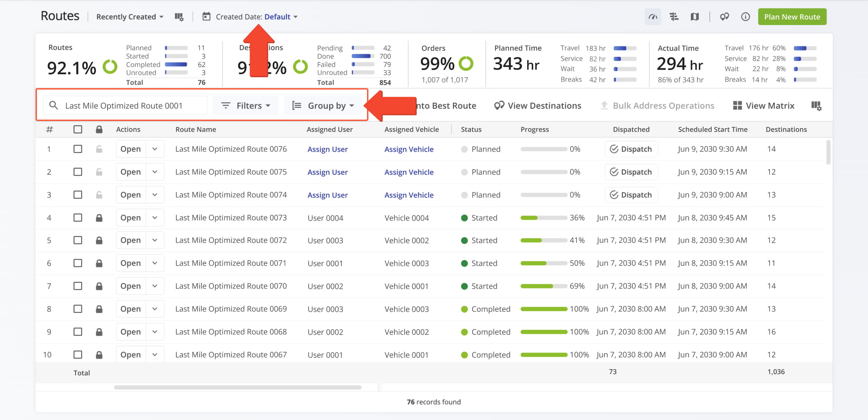868x420 pixels.
Task: Sort by Status column header
Action: coord(471,129)
